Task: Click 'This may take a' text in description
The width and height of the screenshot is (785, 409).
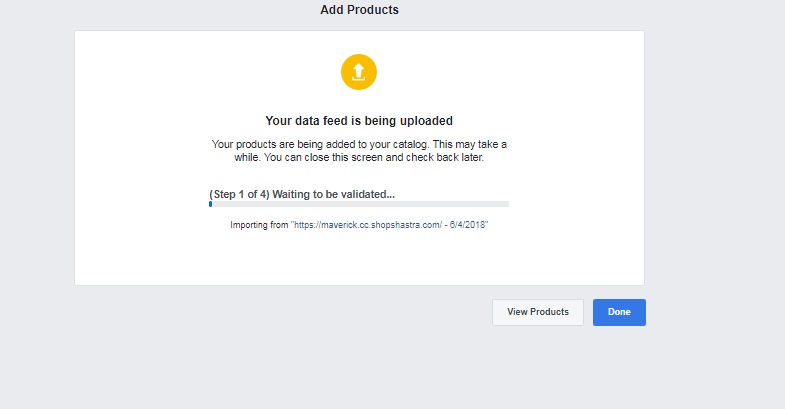Action: (x=470, y=144)
